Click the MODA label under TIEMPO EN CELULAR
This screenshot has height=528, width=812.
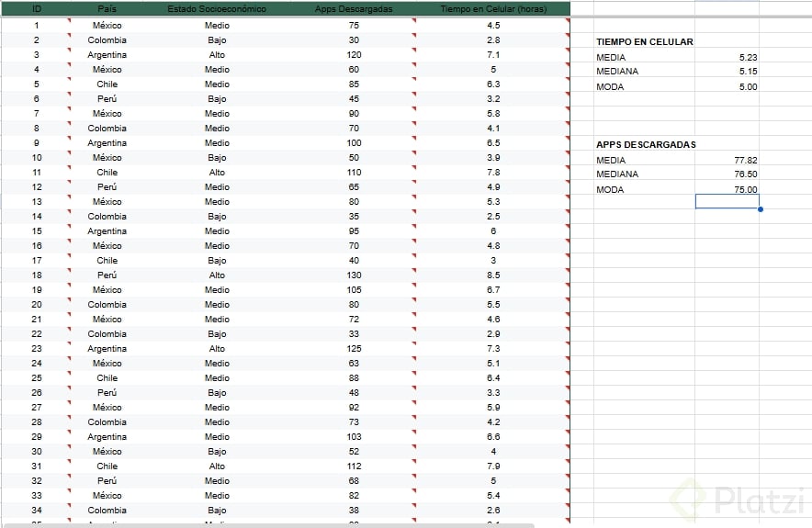(x=610, y=86)
